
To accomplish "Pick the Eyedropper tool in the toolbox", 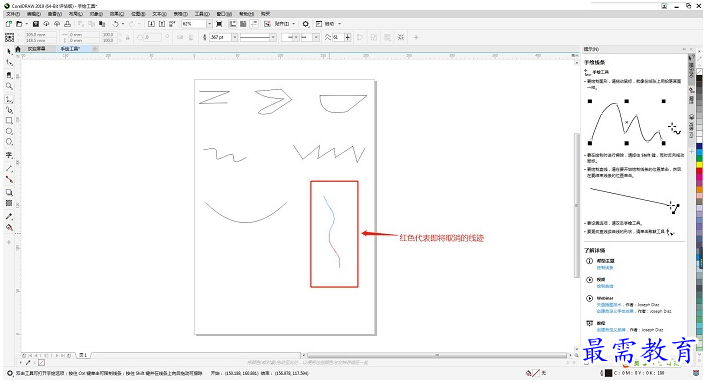I will pos(9,216).
